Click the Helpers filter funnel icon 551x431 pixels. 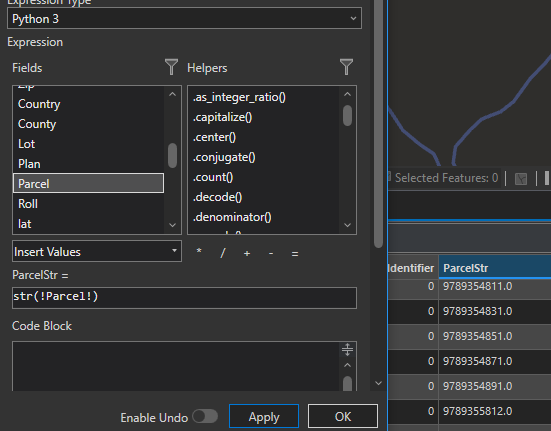click(x=346, y=67)
